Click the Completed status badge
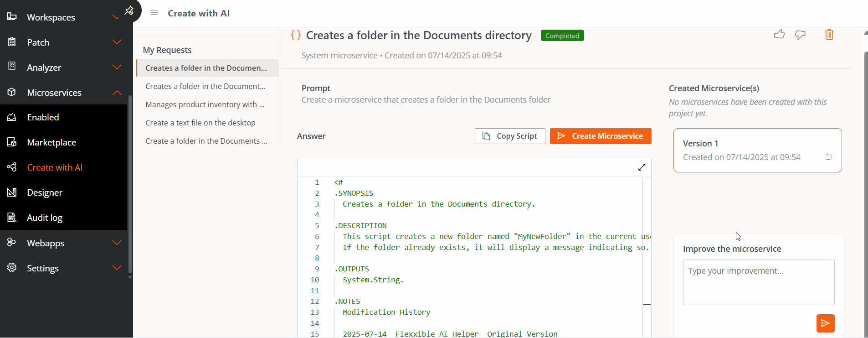Viewport: 868px width, 338px height. pyautogui.click(x=562, y=36)
